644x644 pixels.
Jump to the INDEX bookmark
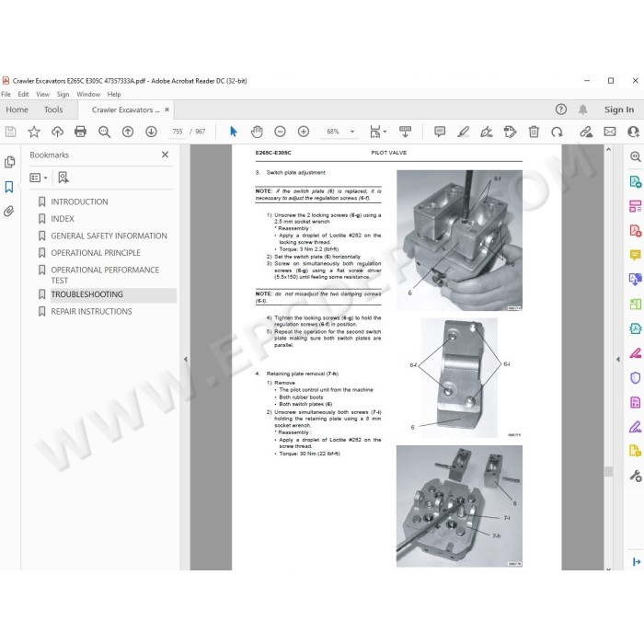(x=63, y=219)
